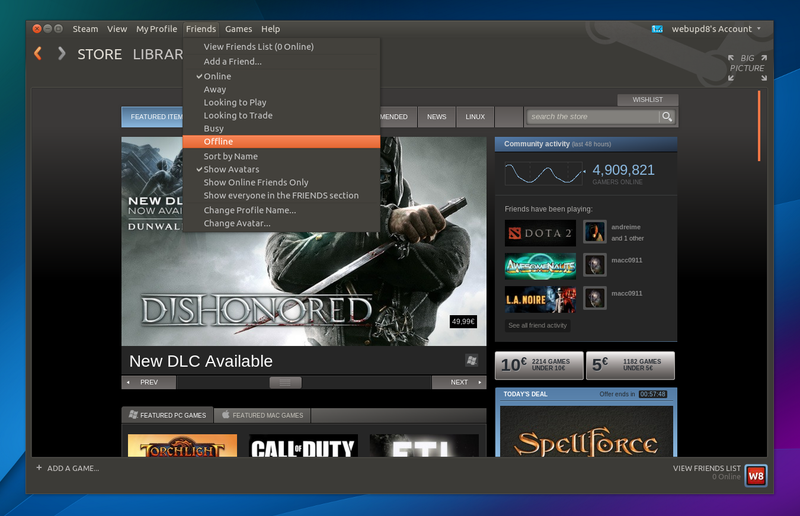Open the My Profile menu

tap(156, 29)
